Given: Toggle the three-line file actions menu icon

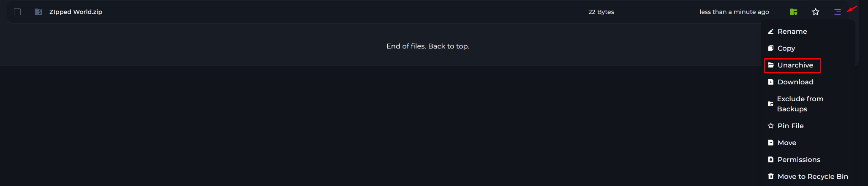Looking at the screenshot, I should click(838, 12).
